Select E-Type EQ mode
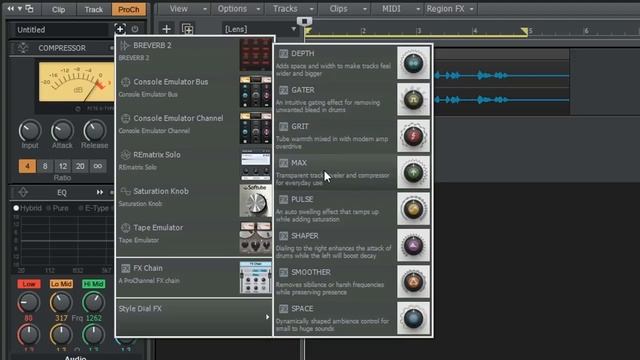The image size is (640, 360). pos(93,208)
